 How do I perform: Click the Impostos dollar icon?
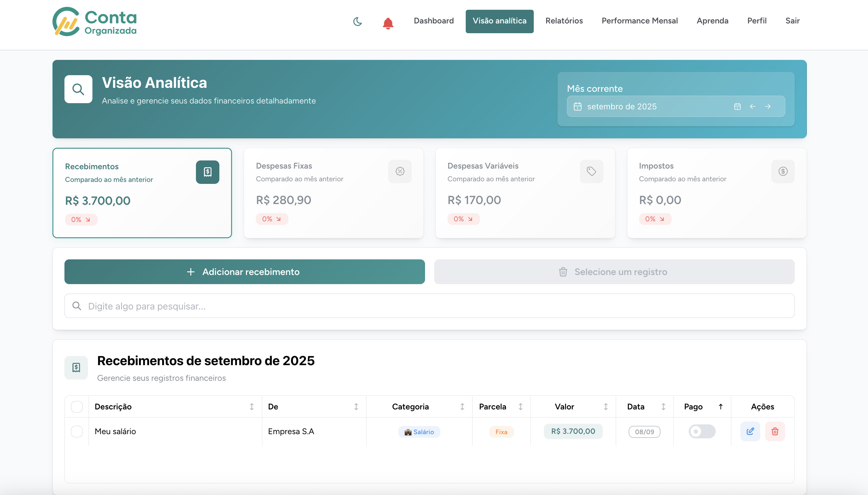pyautogui.click(x=783, y=172)
